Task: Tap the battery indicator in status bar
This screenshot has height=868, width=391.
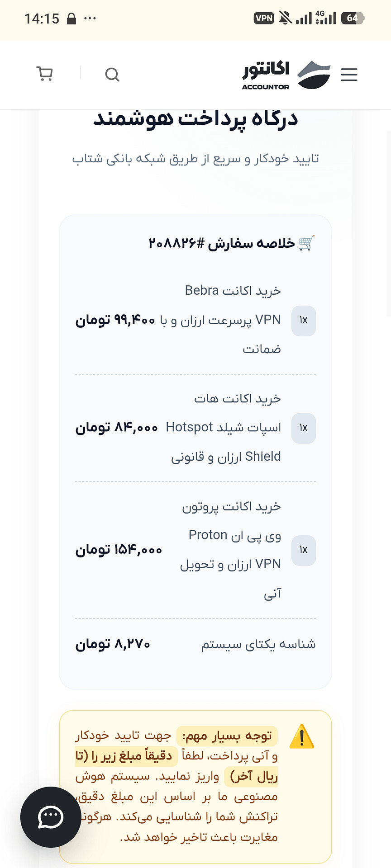Action: (353, 19)
